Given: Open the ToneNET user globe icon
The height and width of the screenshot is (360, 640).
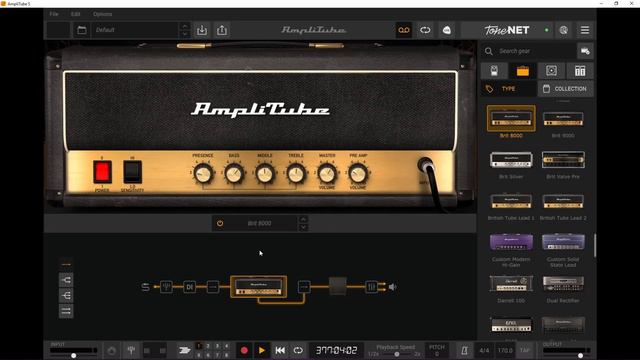Looking at the screenshot, I should tap(564, 30).
